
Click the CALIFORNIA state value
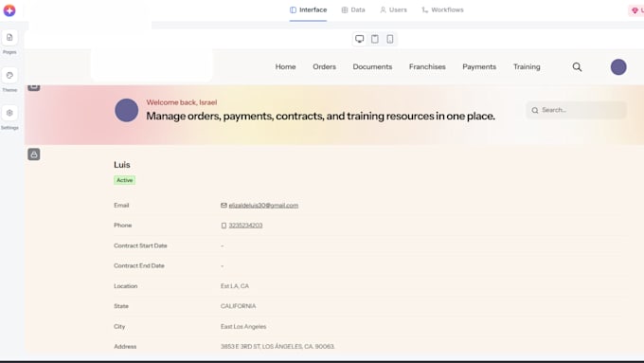[239, 306]
